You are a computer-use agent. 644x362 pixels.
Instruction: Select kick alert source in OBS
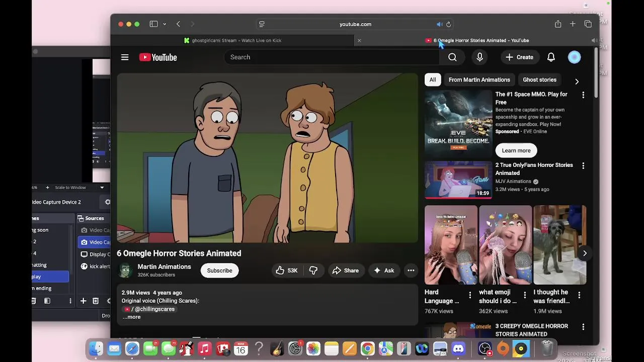95,266
